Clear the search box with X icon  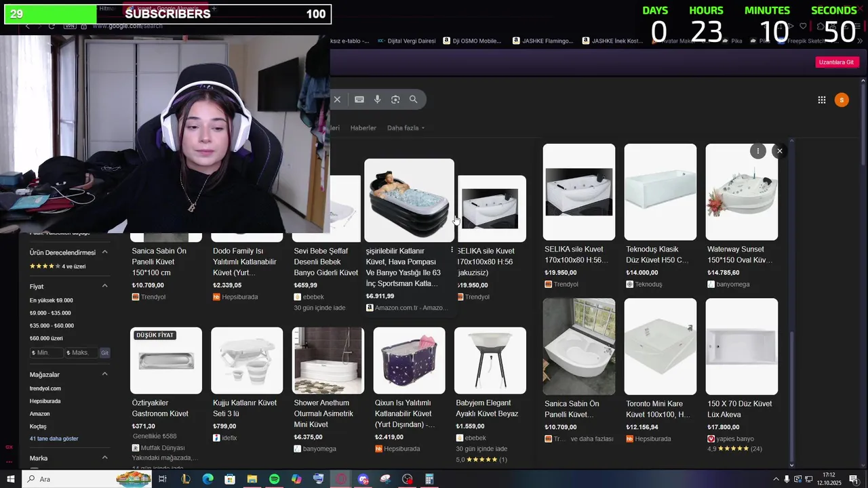pos(337,100)
